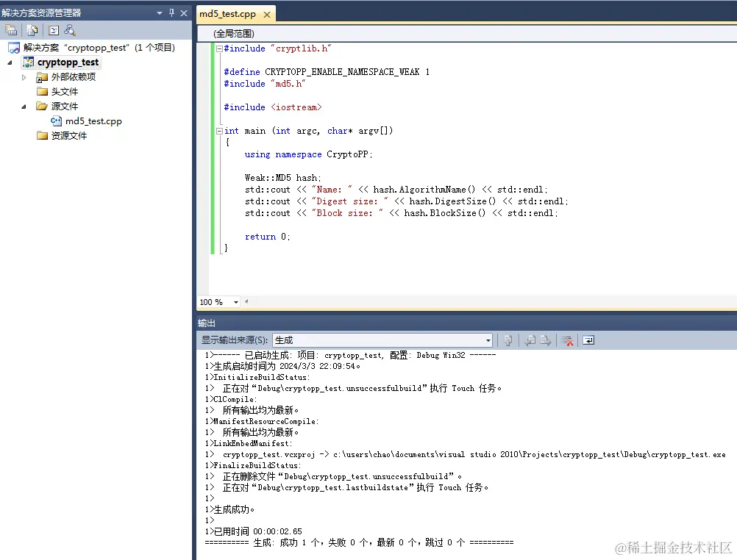Clear all output messages
The image size is (737, 560).
(x=567, y=340)
